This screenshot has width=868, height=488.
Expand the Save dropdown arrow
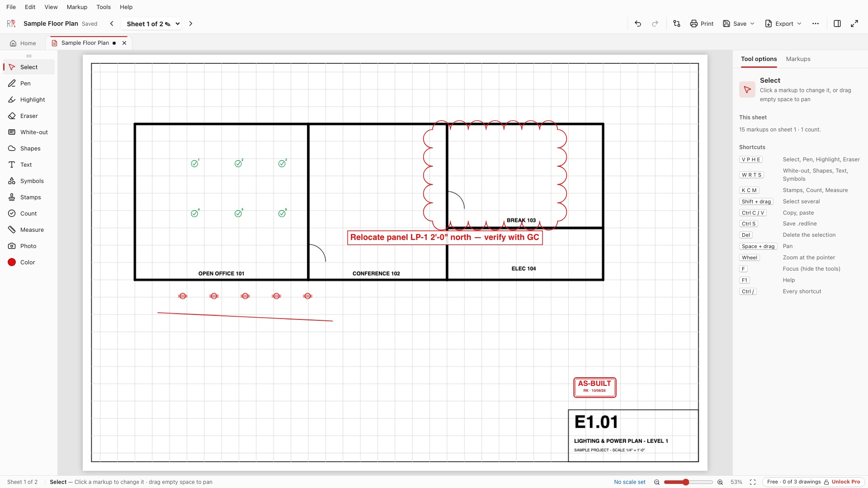tap(752, 23)
